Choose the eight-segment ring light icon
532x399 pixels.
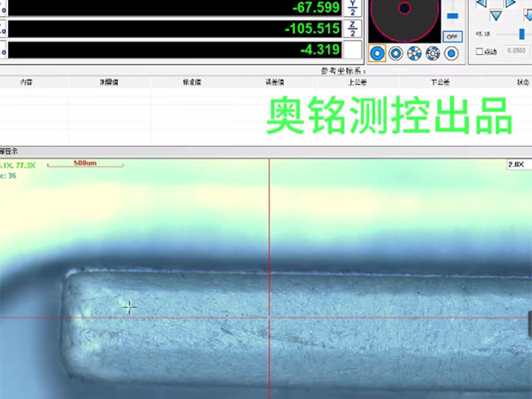(x=433, y=53)
